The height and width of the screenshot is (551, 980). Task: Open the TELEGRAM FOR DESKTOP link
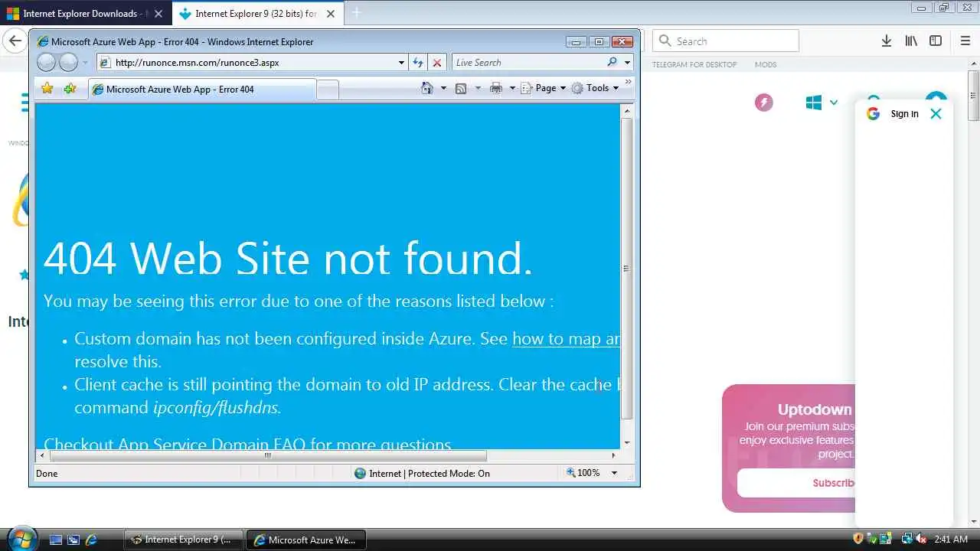point(694,65)
